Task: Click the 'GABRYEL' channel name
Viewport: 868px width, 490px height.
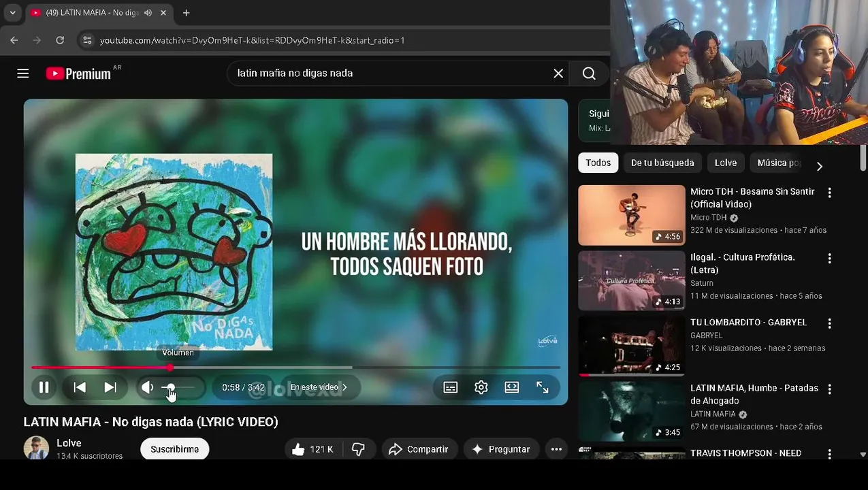Action: [707, 336]
